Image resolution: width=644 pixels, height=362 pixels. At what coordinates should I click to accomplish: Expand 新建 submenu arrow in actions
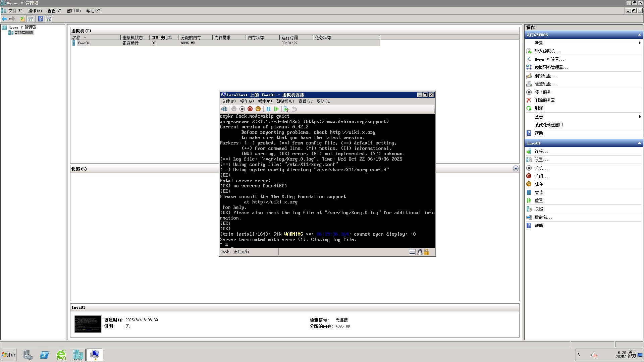point(639,43)
